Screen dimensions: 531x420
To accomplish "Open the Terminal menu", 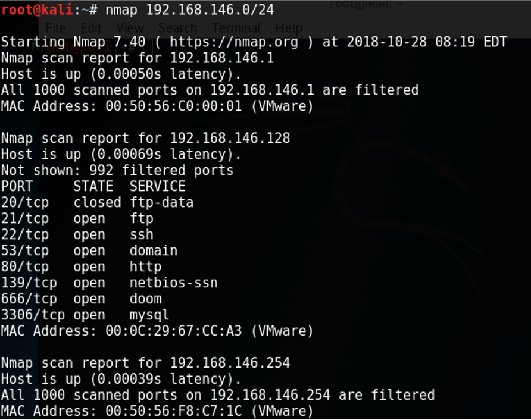I will pos(236,28).
